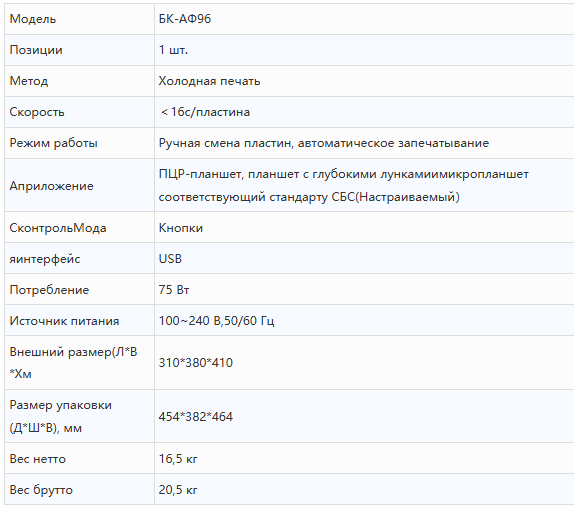
Task: Click the Вес нетто 16,5 кг value
Action: tap(178, 458)
